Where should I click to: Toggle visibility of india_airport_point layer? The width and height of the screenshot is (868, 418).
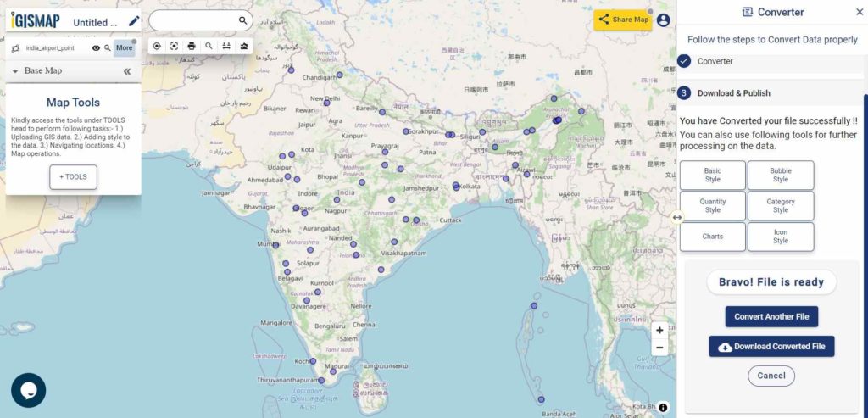(96, 48)
